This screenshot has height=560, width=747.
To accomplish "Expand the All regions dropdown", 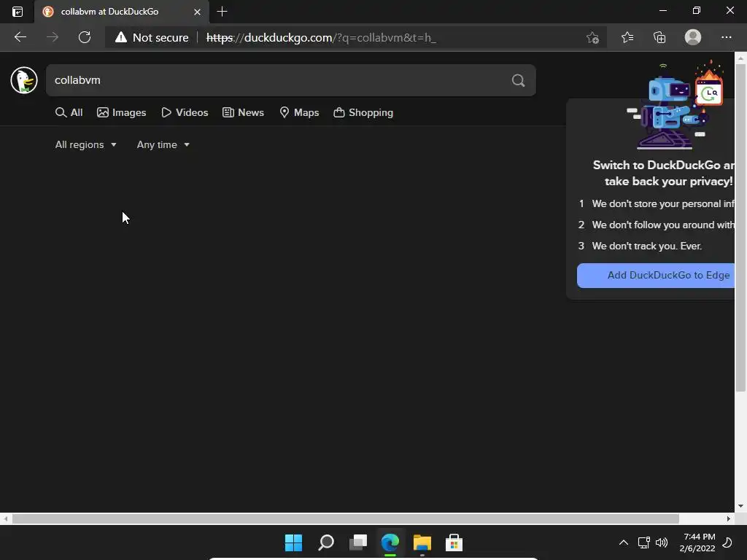I will pos(86,144).
